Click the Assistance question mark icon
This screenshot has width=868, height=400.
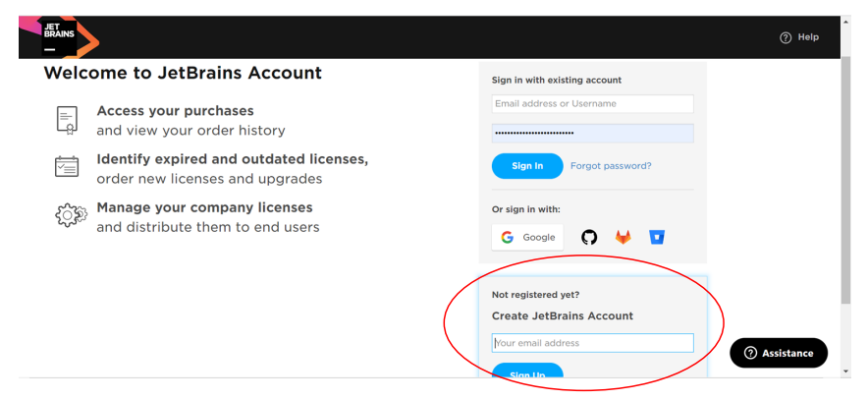pos(750,353)
